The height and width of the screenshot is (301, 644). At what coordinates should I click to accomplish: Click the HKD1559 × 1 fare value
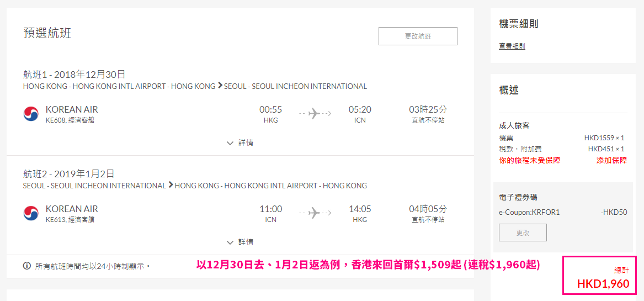click(x=604, y=138)
